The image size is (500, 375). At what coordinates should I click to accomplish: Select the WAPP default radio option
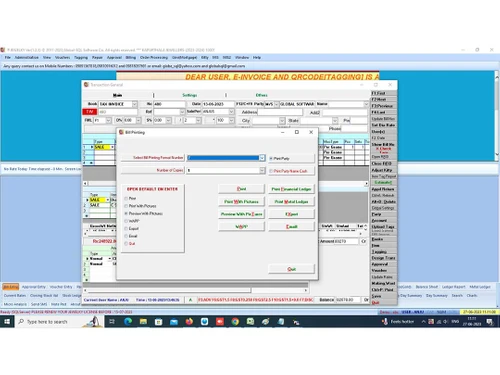(x=126, y=221)
